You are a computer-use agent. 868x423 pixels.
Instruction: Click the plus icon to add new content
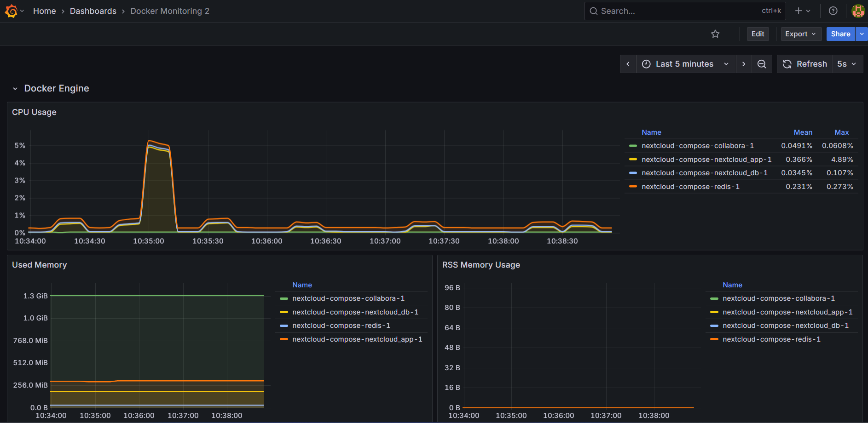pos(798,11)
